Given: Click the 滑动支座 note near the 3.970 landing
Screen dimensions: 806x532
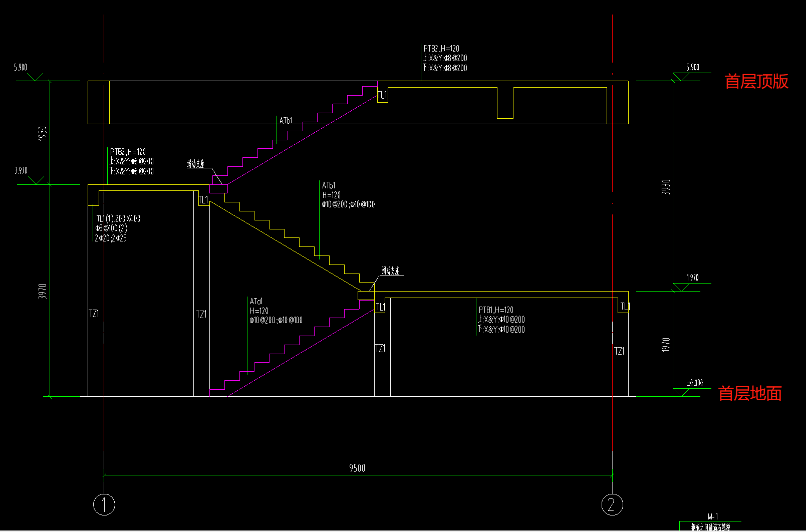Looking at the screenshot, I should tap(196, 164).
